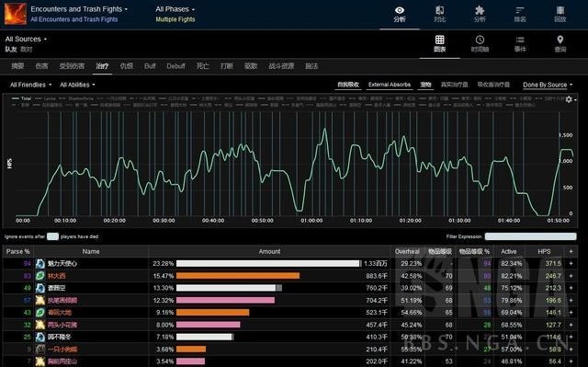The image size is (588, 367).
Task: Click class icon in the 7.18% row
Action: click(40, 337)
